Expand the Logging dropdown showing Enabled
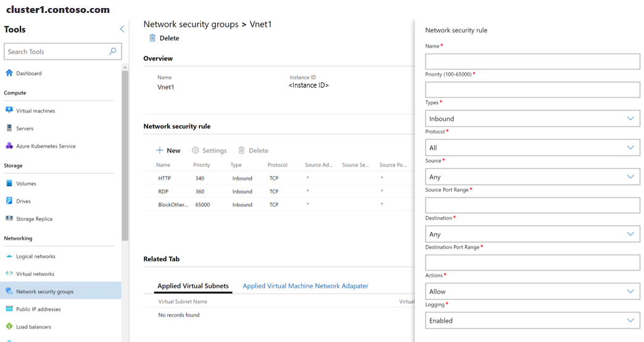Viewport: 644px width, 342px height. pos(532,320)
